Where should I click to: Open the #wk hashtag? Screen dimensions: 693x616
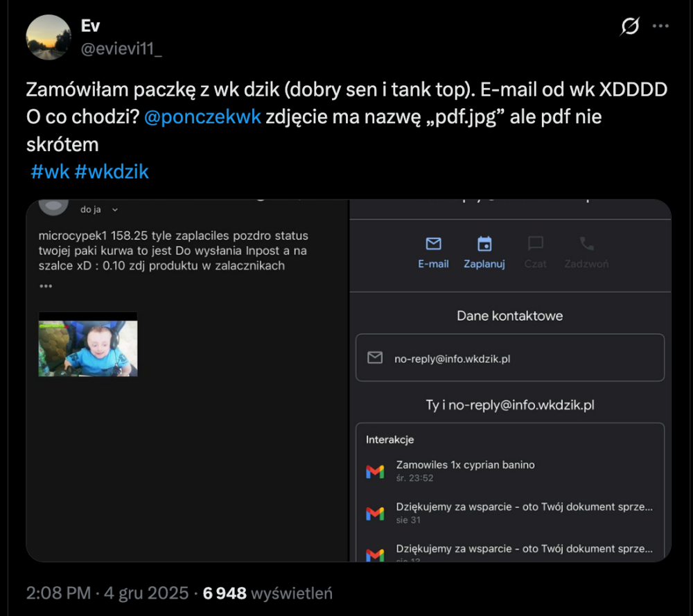[50, 171]
